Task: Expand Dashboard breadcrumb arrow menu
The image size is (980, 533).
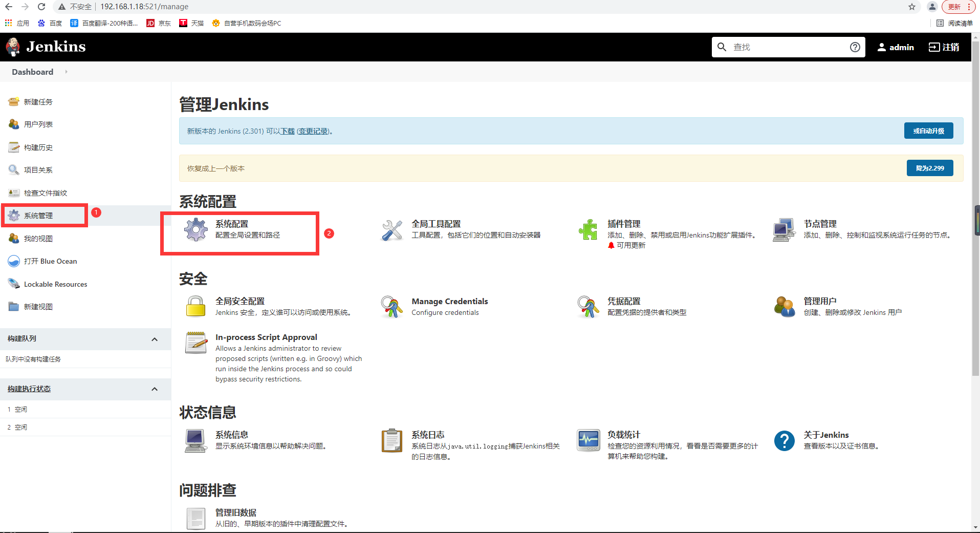Action: point(66,72)
